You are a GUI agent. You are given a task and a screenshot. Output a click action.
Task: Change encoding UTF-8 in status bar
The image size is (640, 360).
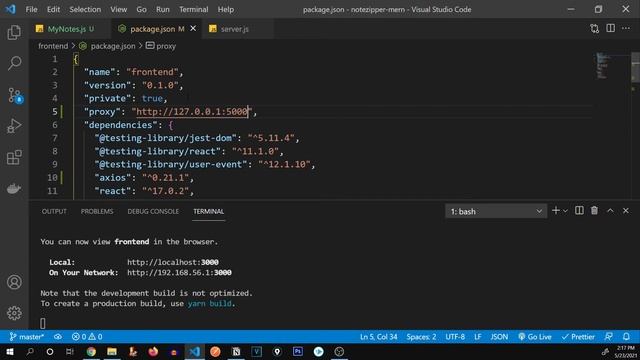point(455,337)
